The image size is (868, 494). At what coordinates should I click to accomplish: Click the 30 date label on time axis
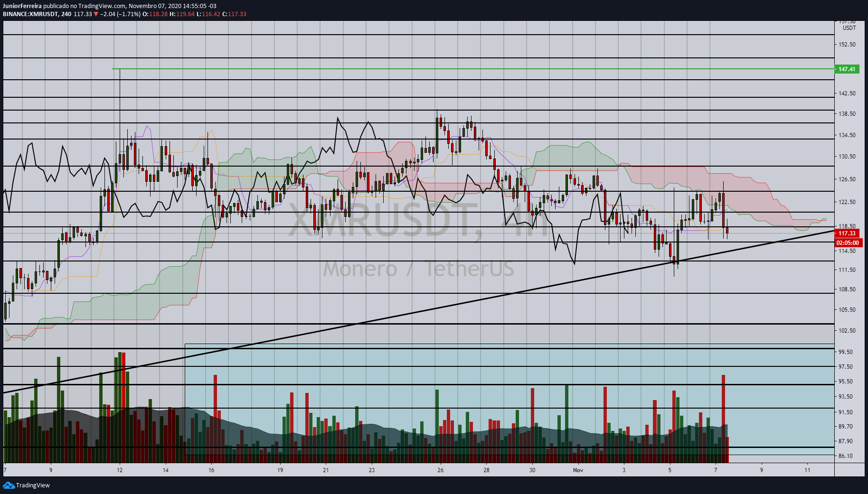click(532, 470)
